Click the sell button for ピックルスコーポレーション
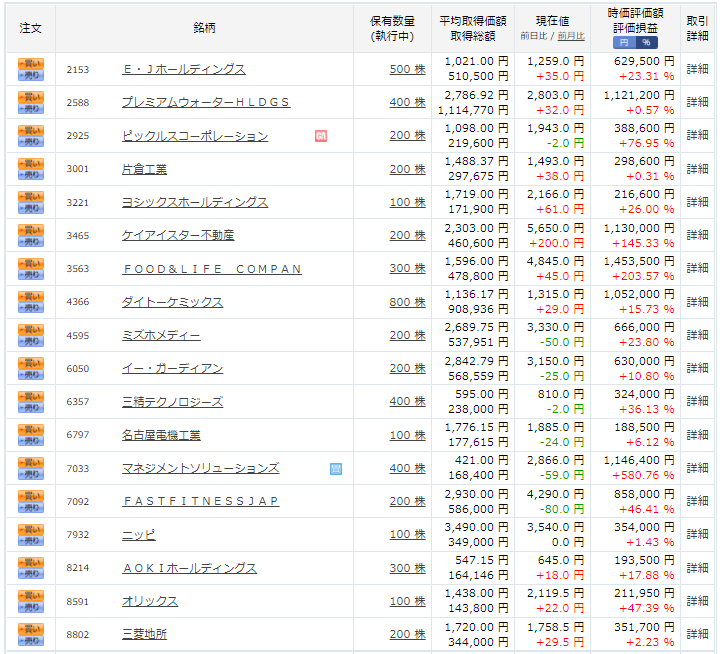This screenshot has width=726, height=654. (31, 142)
